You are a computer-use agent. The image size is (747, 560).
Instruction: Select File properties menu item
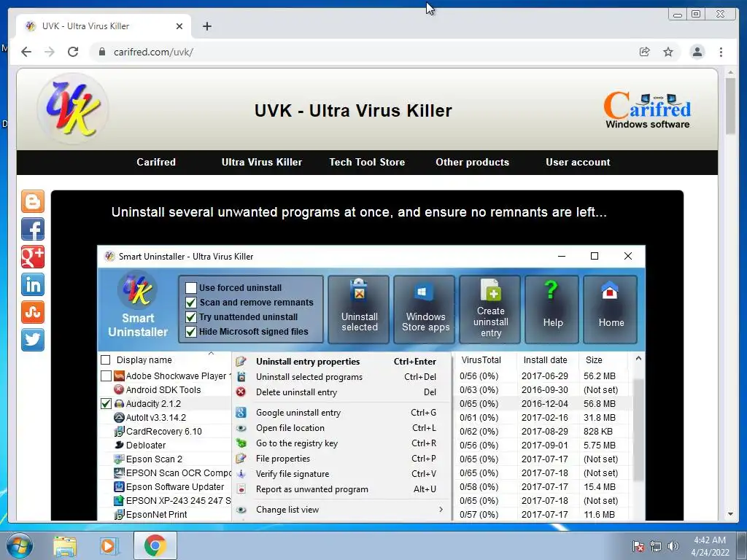343,458
